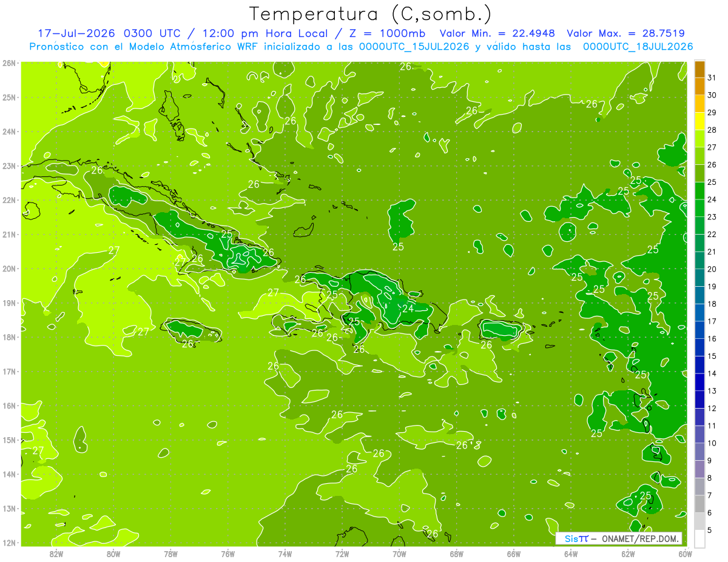Image resolution: width=728 pixels, height=562 pixels.
Task: Click the "Valor Max. = 28.7519" text
Action: 626,33
